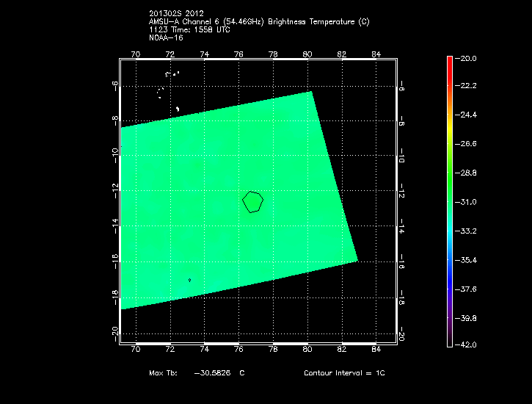Select the "Contour Interval = 1C" text
The image size is (532, 404).
[344, 373]
